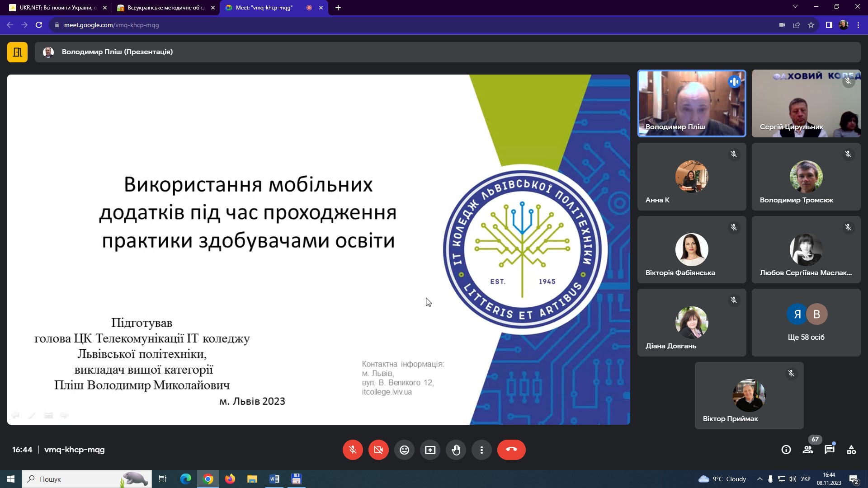Unmute the microphone in Meet controls
The height and width of the screenshot is (488, 868).
point(353,450)
